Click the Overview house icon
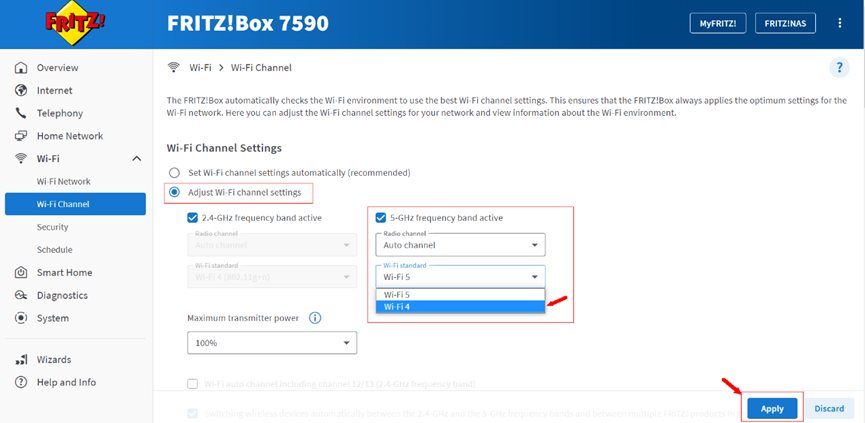 21,68
